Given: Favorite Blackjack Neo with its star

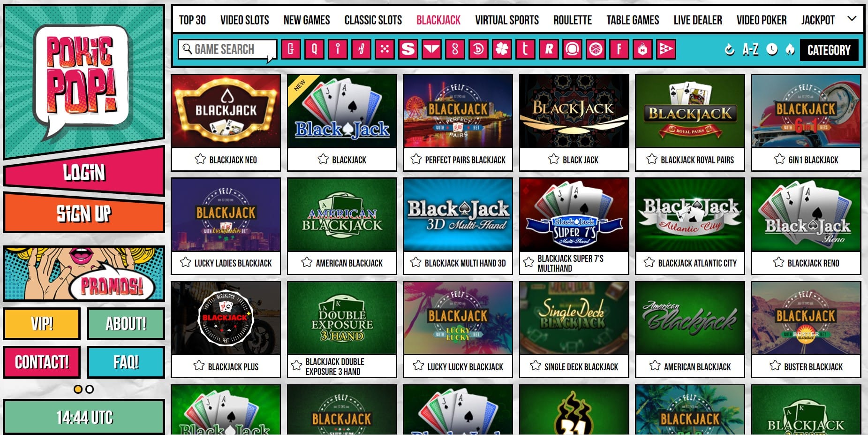Looking at the screenshot, I should [x=200, y=159].
